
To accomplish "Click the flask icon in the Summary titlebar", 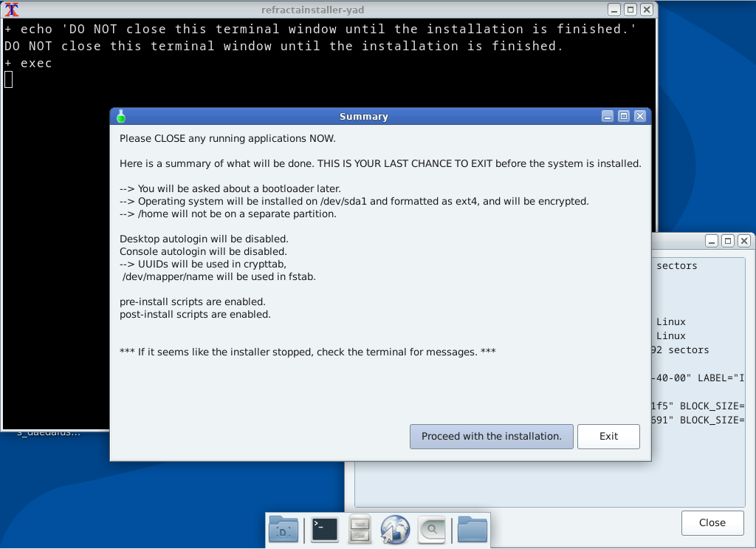I will [121, 116].
